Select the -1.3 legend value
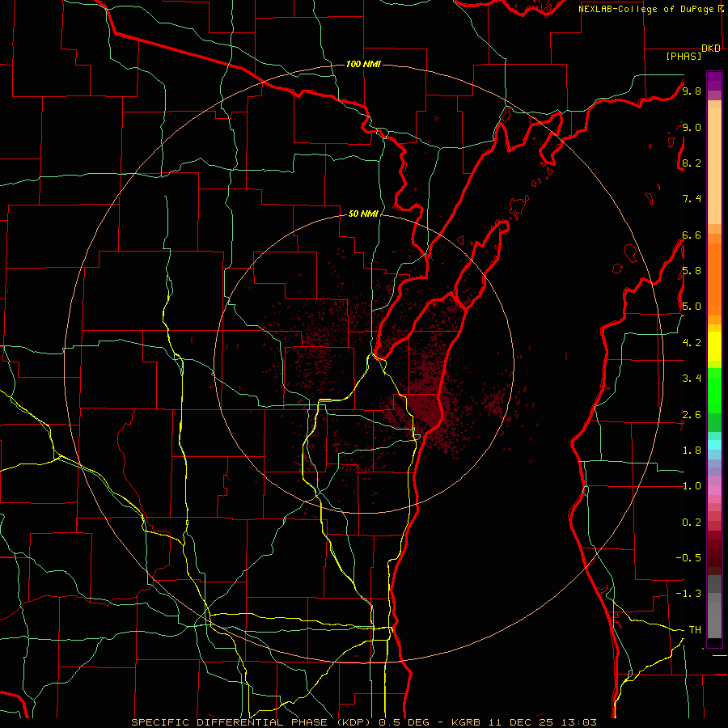The image size is (728, 728). (x=688, y=594)
